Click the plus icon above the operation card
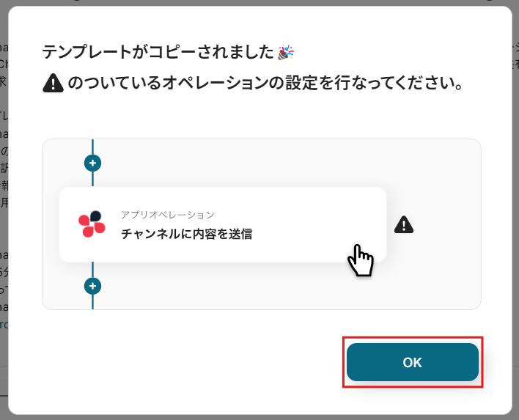 [x=92, y=163]
